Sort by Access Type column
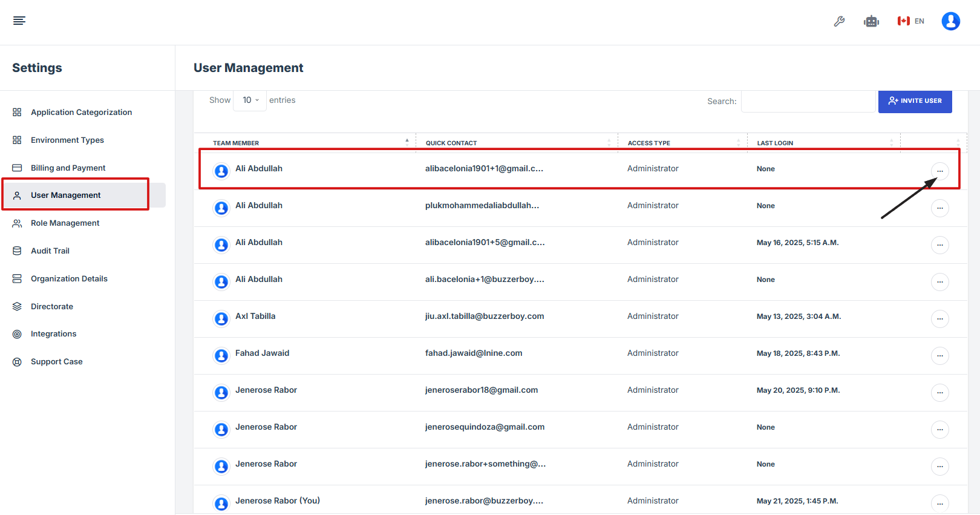The image size is (980, 515). [x=682, y=143]
